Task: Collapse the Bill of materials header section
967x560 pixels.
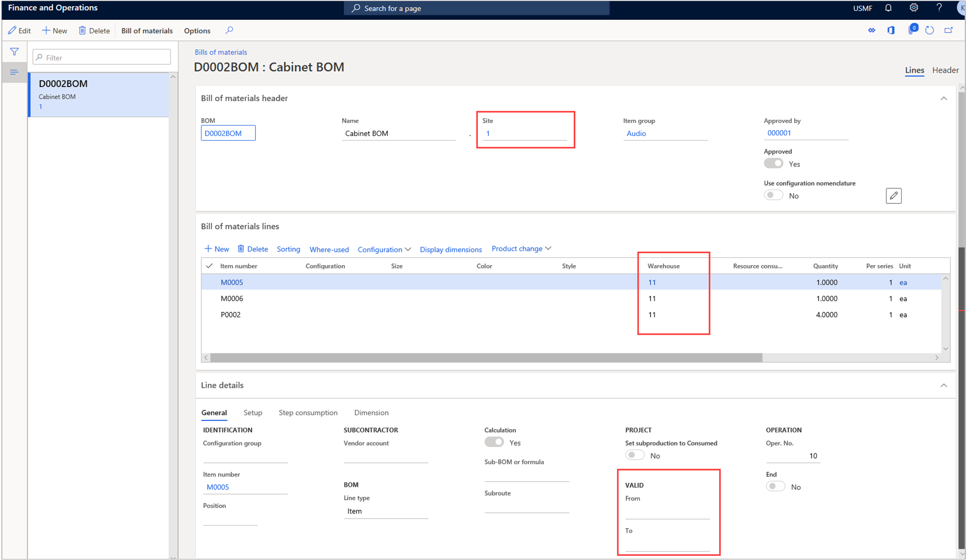Action: point(944,98)
